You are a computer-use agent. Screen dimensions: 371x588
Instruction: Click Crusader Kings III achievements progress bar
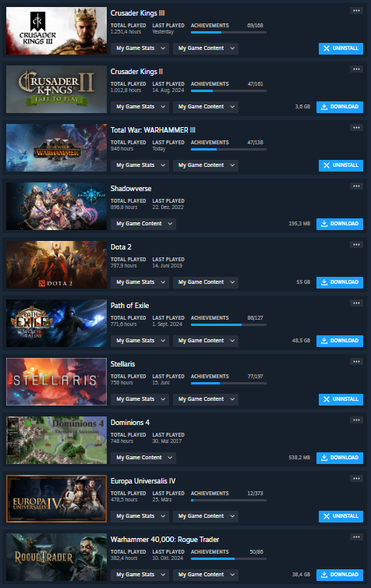pyautogui.click(x=228, y=33)
